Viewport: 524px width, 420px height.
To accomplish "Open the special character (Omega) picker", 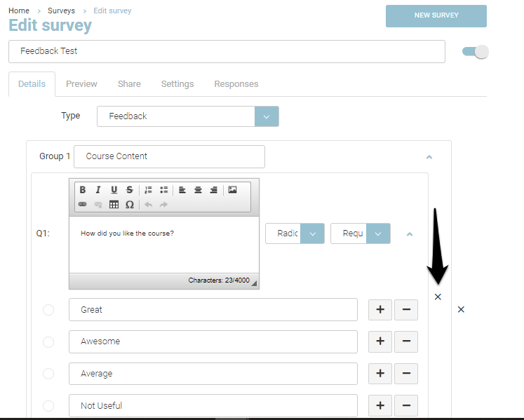I will [x=130, y=205].
